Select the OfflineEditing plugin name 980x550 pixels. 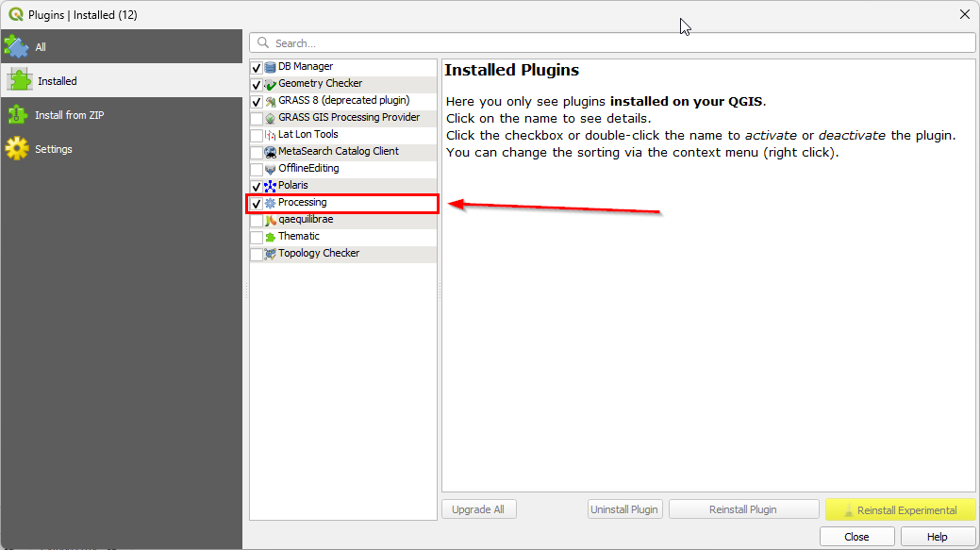pos(308,168)
